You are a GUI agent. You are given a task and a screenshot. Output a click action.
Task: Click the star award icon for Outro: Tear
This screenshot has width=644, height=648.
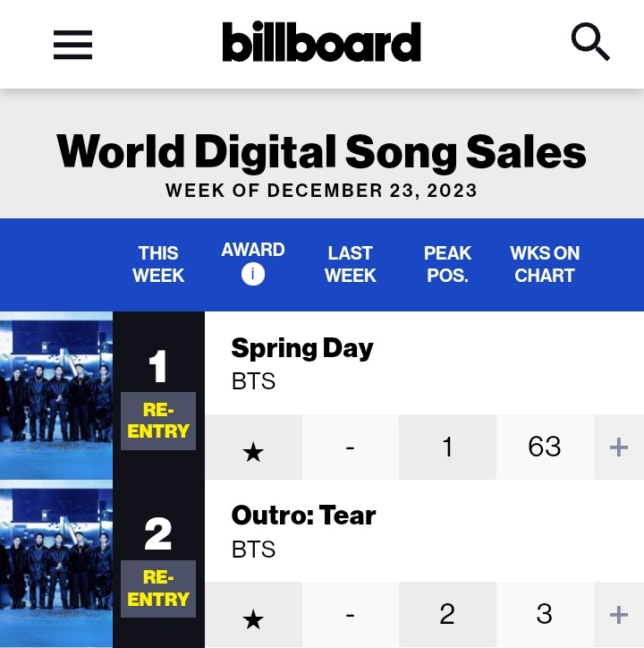point(253,619)
